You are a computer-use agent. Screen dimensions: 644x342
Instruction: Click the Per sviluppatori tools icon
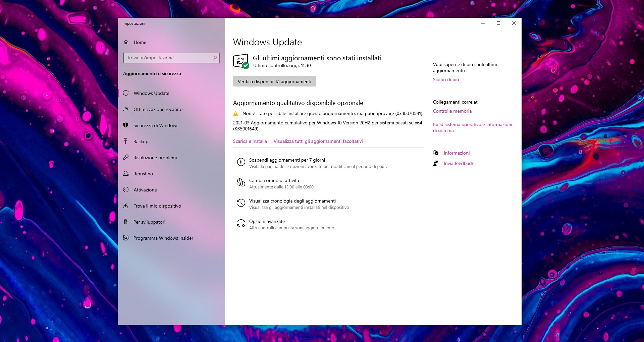126,222
